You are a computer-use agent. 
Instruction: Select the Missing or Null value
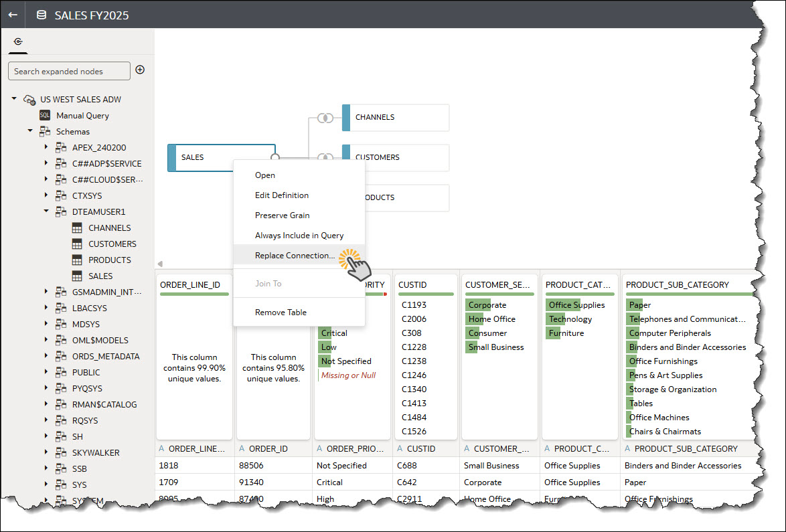[x=348, y=375]
